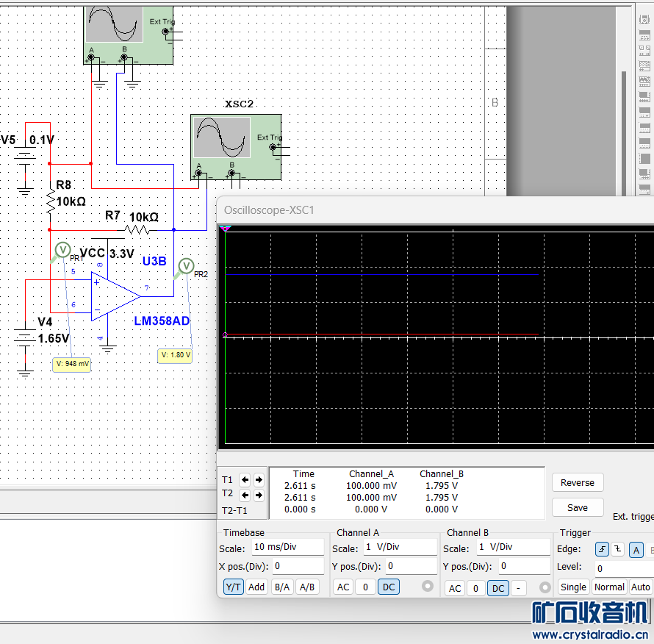Move cursor T1 left with arrow
654x644 pixels.
[x=245, y=479]
